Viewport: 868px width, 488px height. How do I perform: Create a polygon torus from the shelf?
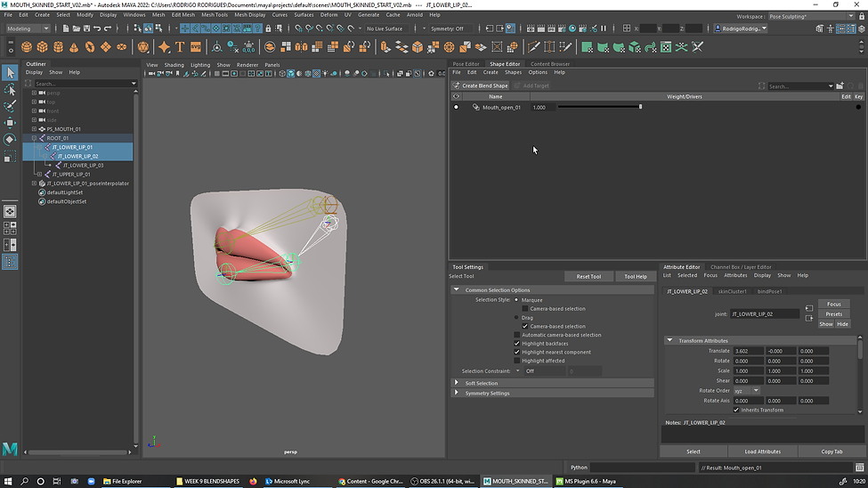tap(90, 47)
